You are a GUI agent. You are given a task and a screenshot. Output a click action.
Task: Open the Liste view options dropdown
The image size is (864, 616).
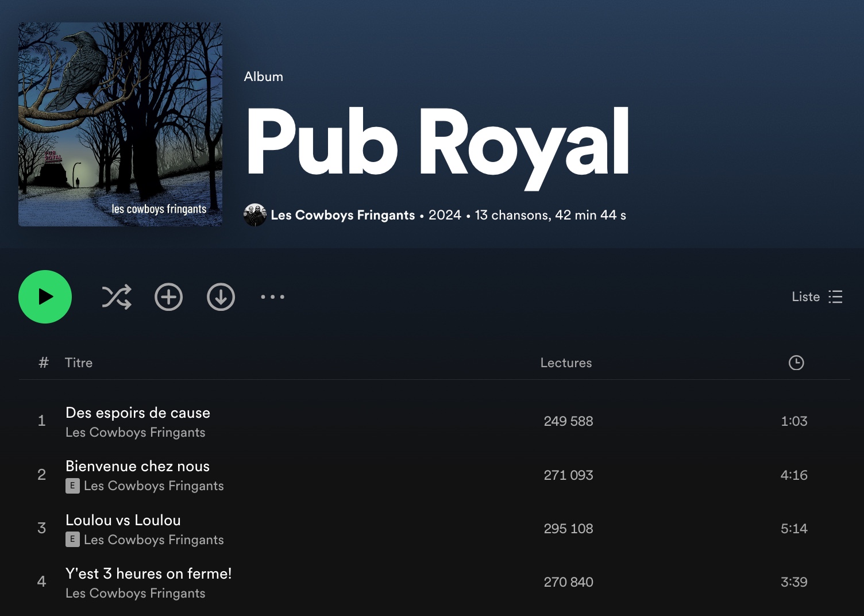coord(817,297)
